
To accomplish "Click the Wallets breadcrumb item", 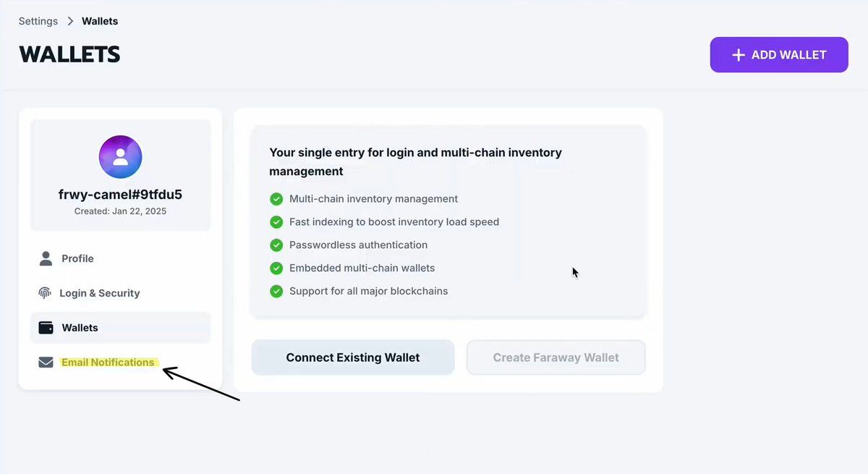I will 100,21.
